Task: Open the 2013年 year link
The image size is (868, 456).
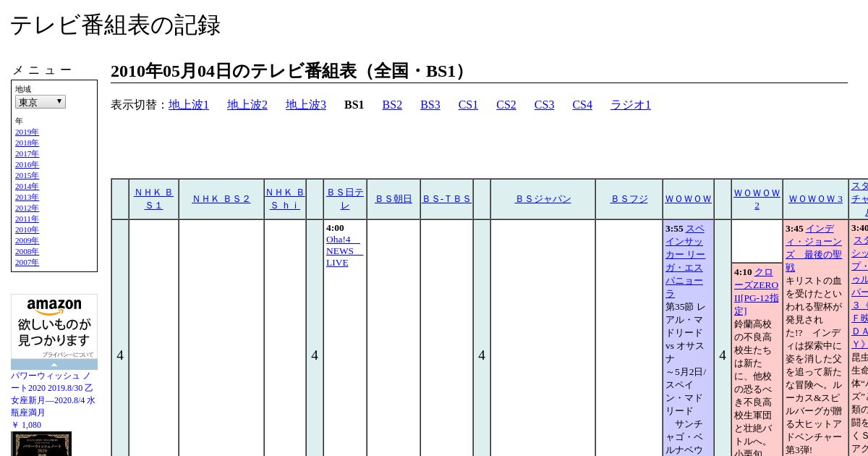Action: (x=27, y=198)
